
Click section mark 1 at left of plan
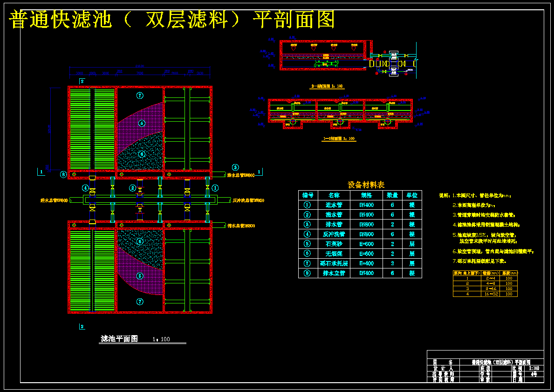pos(41,172)
